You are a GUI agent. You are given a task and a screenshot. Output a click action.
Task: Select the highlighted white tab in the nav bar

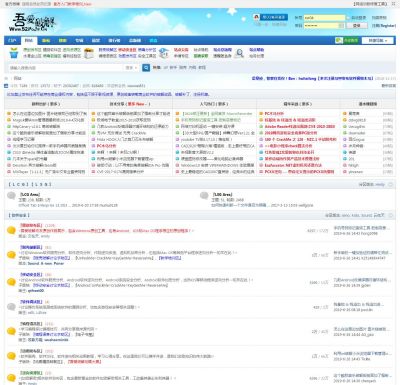(x=29, y=40)
